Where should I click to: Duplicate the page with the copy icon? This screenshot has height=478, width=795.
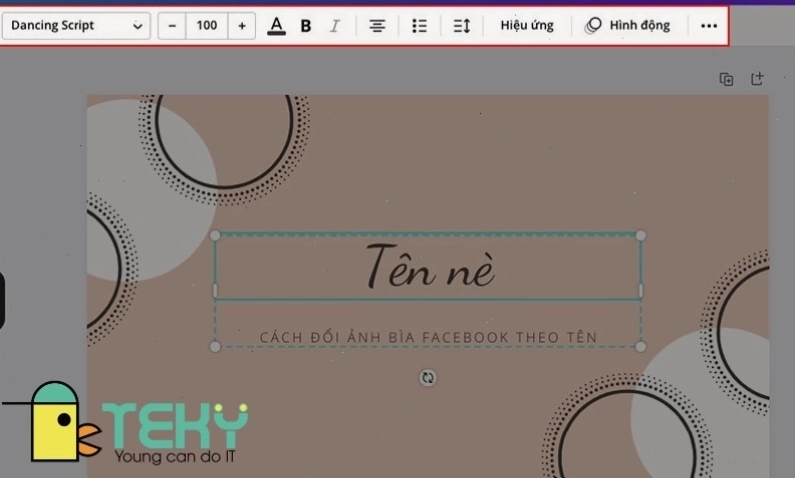(727, 79)
